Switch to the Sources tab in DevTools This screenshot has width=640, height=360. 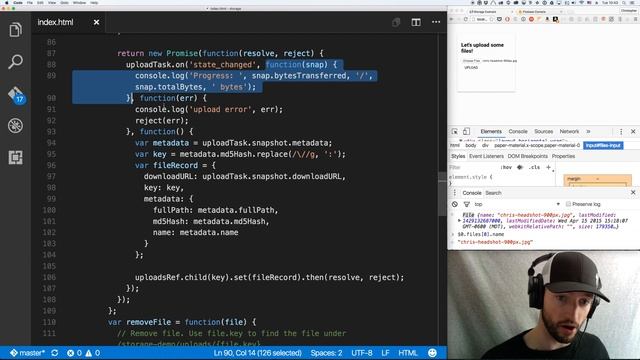pyautogui.click(x=543, y=131)
